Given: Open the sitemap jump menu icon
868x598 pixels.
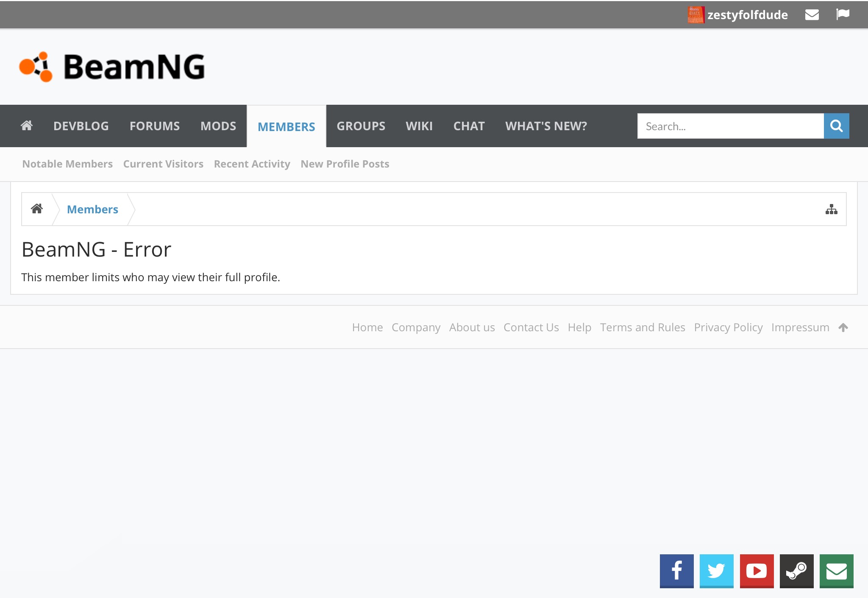Looking at the screenshot, I should tap(832, 209).
